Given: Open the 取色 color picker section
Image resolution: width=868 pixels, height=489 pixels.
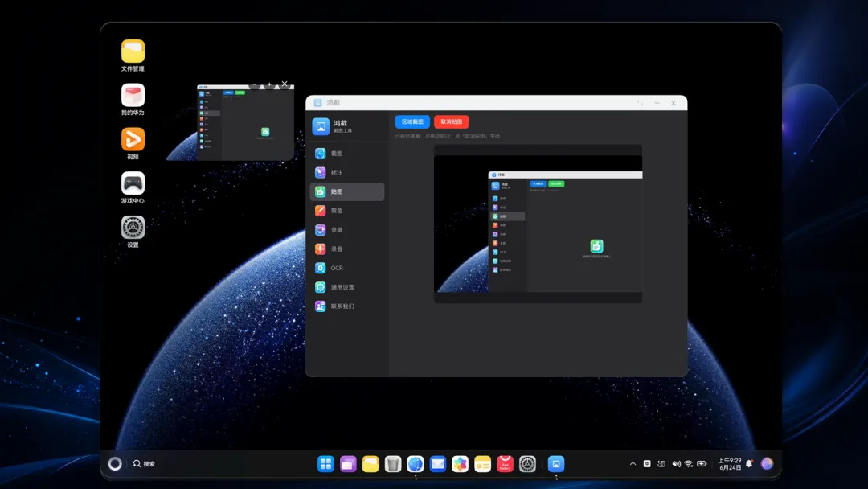Looking at the screenshot, I should point(346,211).
